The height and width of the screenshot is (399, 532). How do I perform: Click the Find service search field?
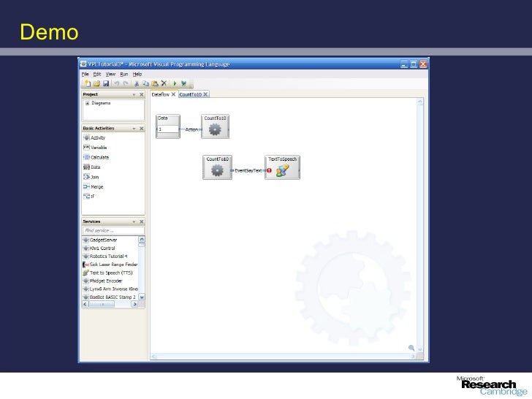click(x=113, y=230)
